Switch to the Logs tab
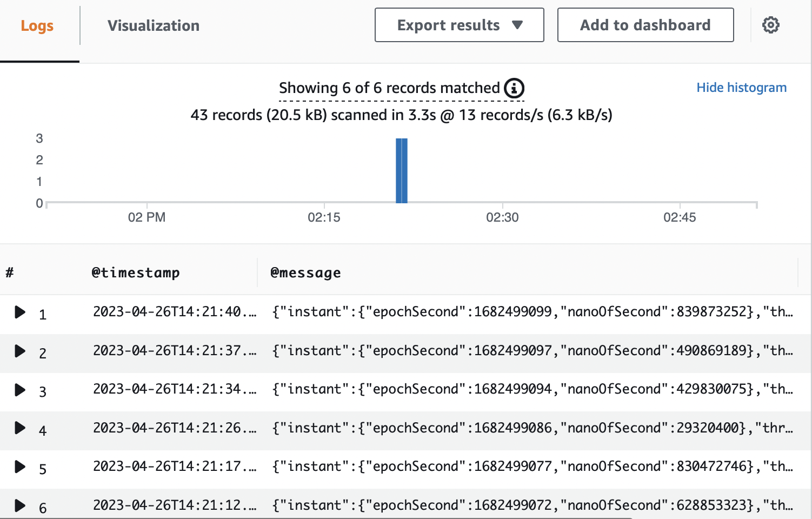Screen dimensions: 812x519 [37, 25]
